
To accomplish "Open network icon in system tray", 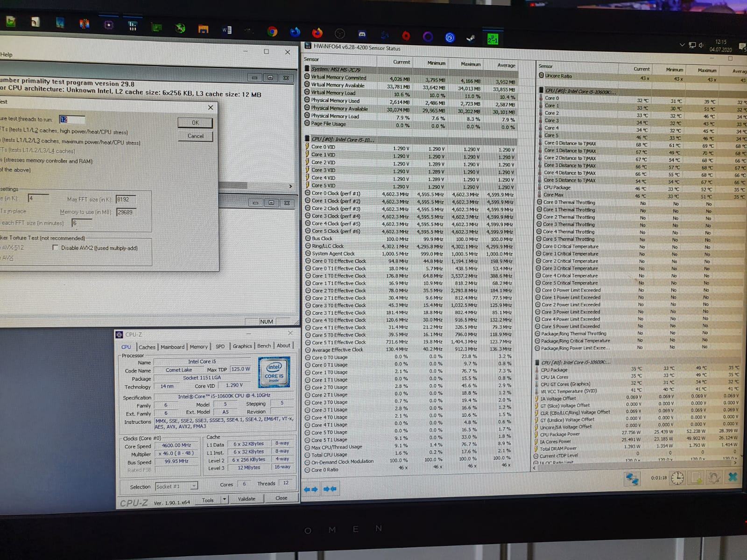I will pyautogui.click(x=692, y=45).
